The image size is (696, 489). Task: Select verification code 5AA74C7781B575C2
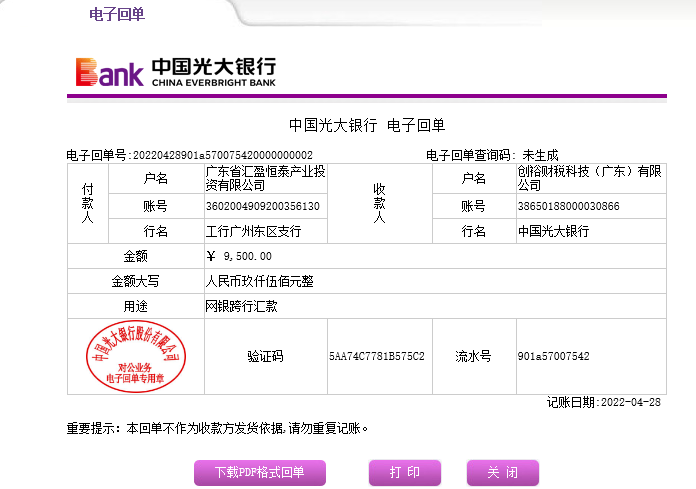(x=376, y=356)
